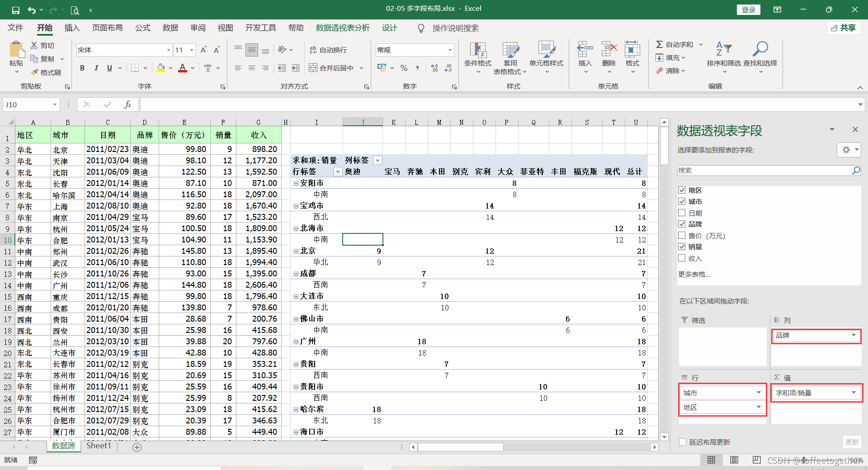
Task: Open the field list gear tools icon
Action: tap(846, 150)
